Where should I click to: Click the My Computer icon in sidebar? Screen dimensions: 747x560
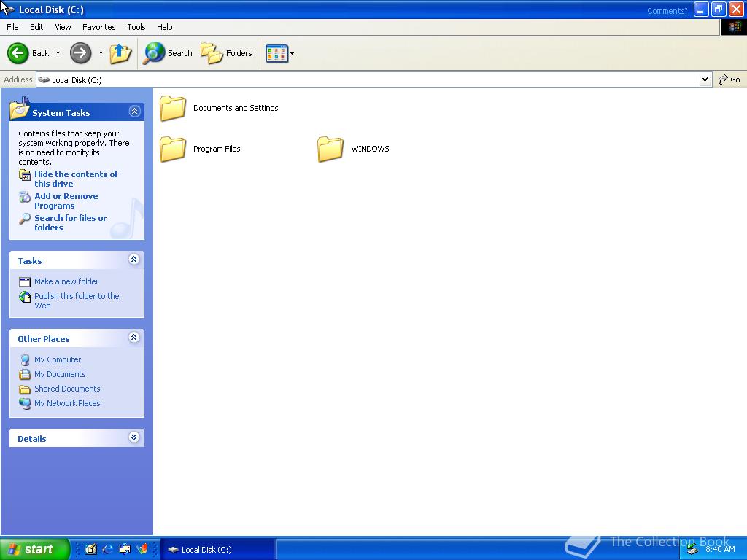pos(25,360)
